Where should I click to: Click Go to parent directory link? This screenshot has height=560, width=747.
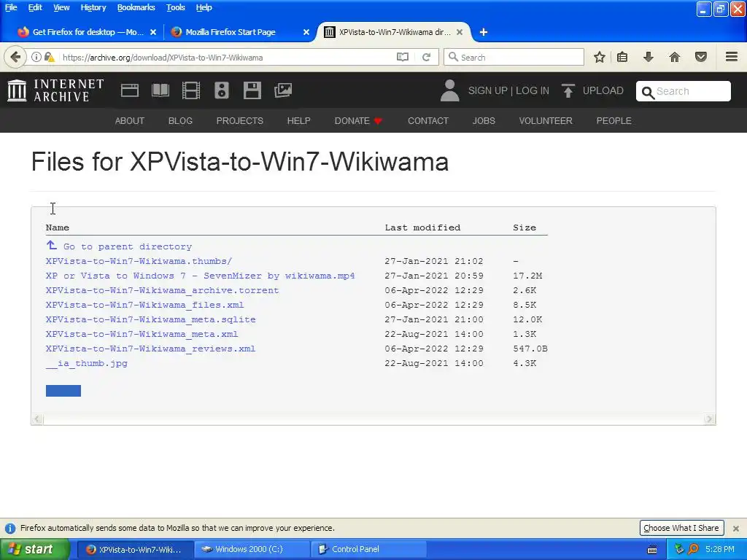click(x=128, y=246)
